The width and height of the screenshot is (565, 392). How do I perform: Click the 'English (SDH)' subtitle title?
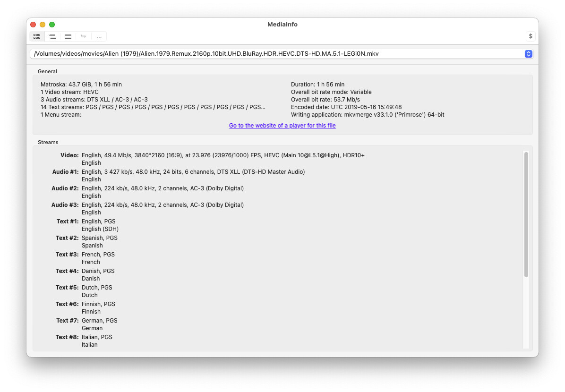click(100, 229)
